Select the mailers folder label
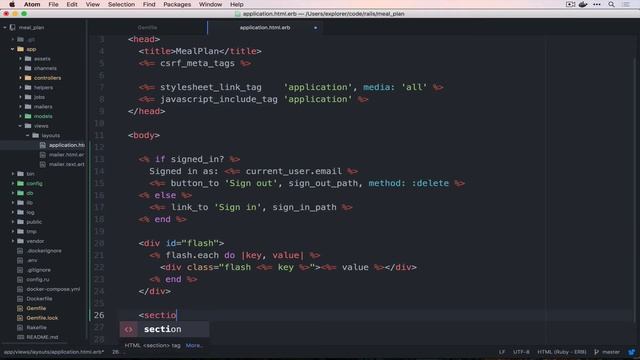640x360 pixels. click(x=43, y=107)
